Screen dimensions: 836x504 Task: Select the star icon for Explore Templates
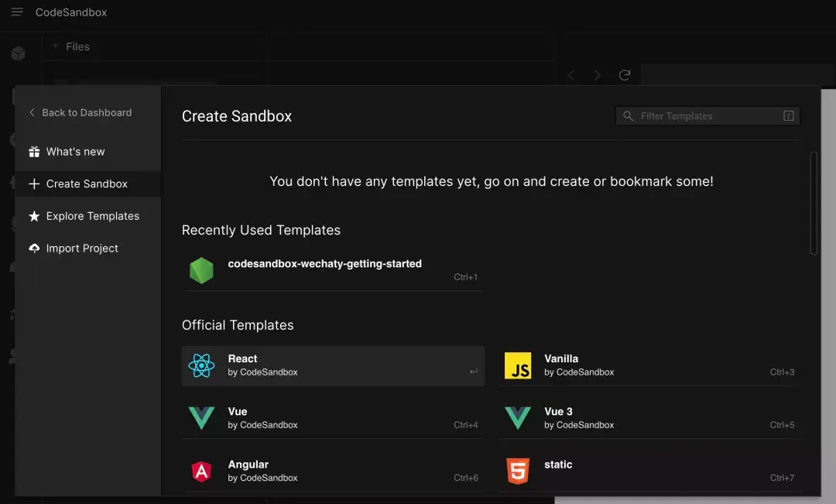[x=35, y=216]
